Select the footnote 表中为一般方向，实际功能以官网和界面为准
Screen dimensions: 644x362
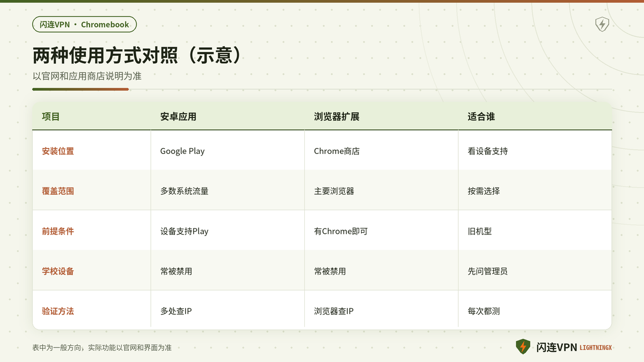click(102, 348)
